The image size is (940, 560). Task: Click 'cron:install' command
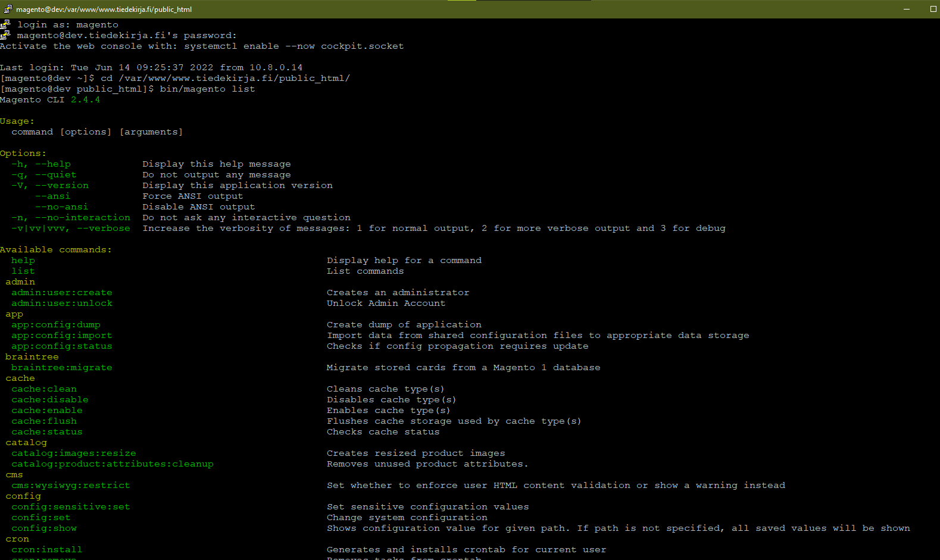click(47, 550)
